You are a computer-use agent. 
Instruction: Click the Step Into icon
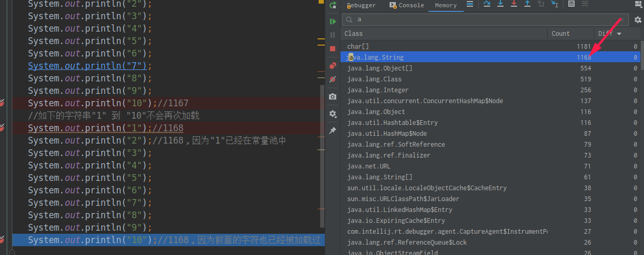tap(500, 4)
